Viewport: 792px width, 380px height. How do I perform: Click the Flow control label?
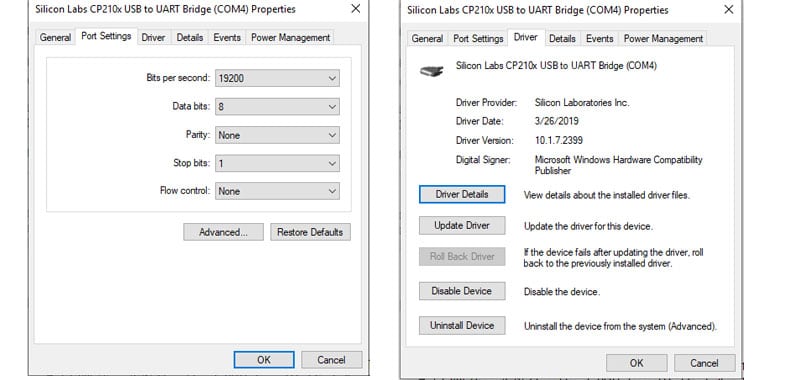coord(184,191)
